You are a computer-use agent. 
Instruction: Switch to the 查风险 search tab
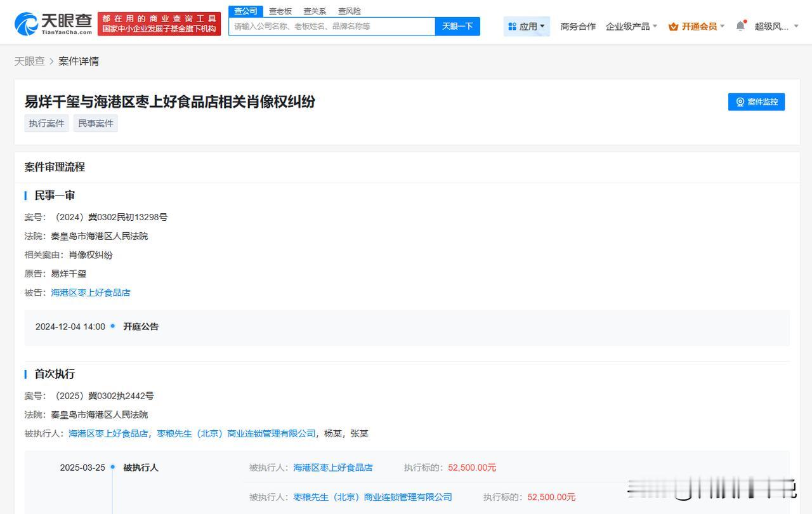[x=350, y=11]
